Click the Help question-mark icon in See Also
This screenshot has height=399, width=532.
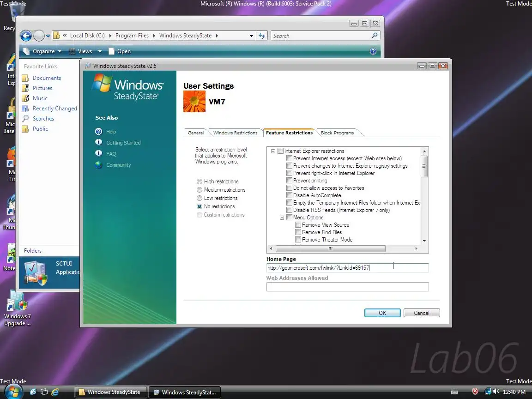point(99,132)
